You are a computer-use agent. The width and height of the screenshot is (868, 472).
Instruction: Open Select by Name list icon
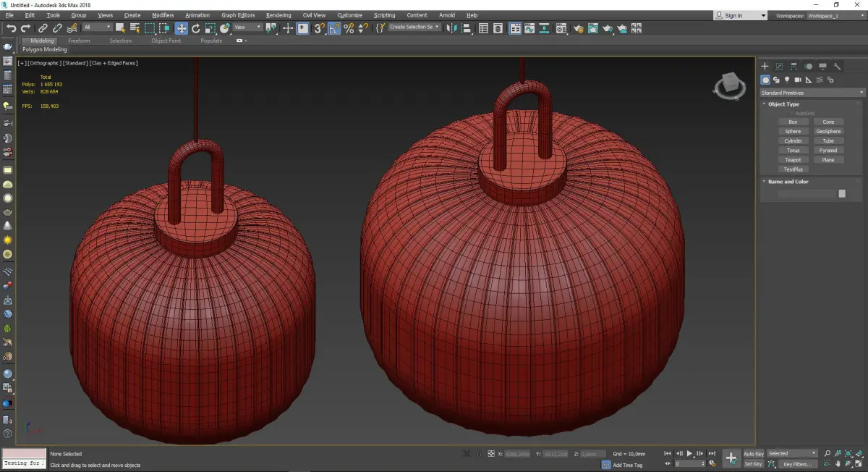tap(135, 28)
